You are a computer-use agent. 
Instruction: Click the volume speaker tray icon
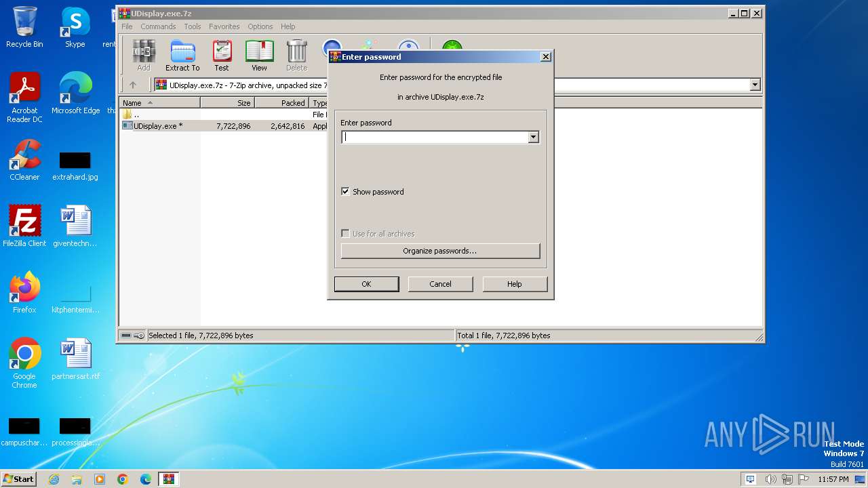pyautogui.click(x=771, y=479)
